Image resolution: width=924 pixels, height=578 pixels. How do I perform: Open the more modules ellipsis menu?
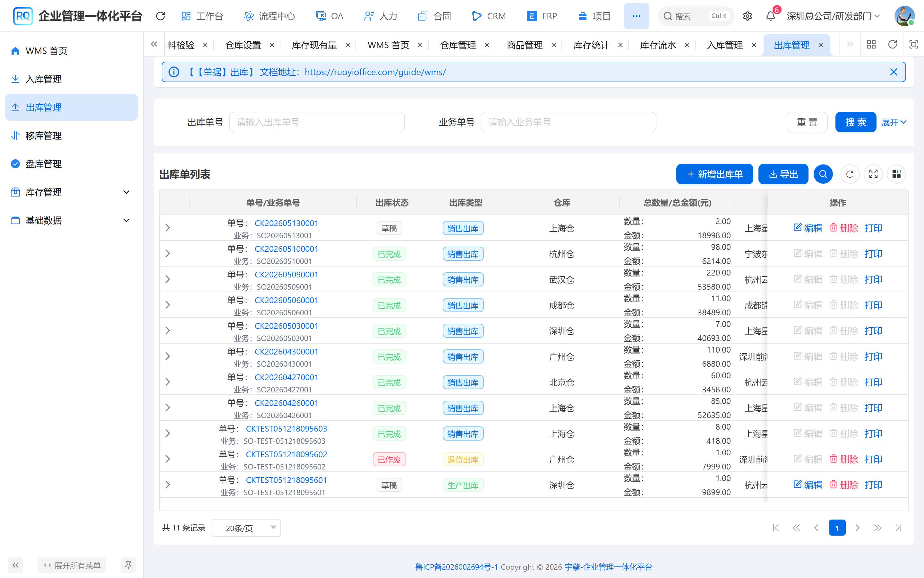click(x=636, y=16)
